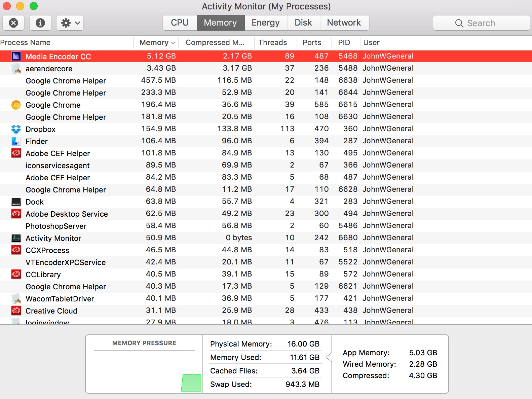Click the memory pressure graph

click(x=144, y=371)
